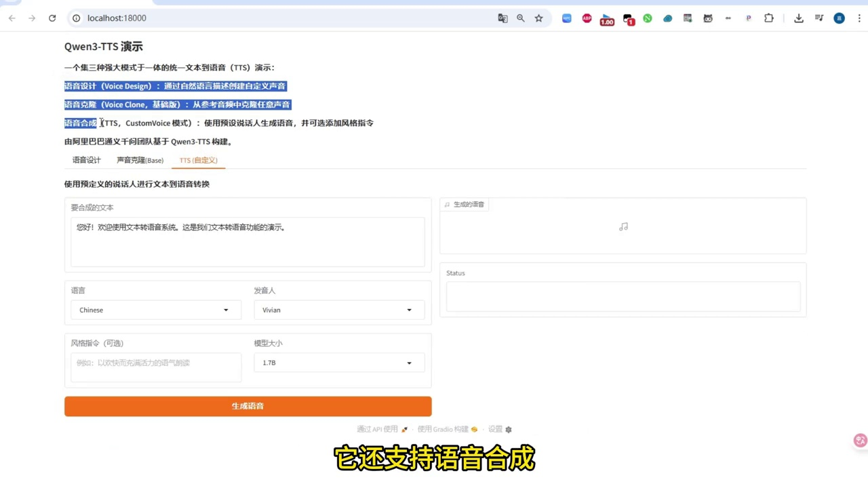Click the music note in 生成的语音 panel
868x488 pixels.
[623, 227]
